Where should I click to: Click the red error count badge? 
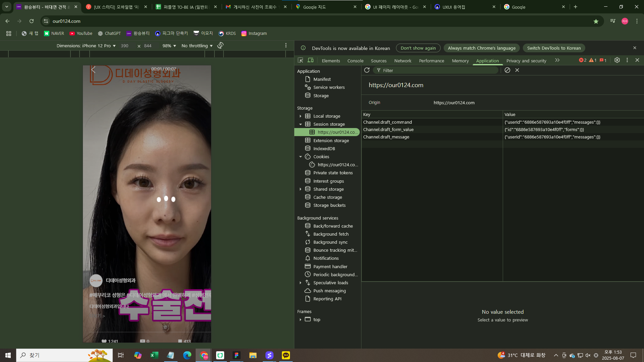[583, 60]
